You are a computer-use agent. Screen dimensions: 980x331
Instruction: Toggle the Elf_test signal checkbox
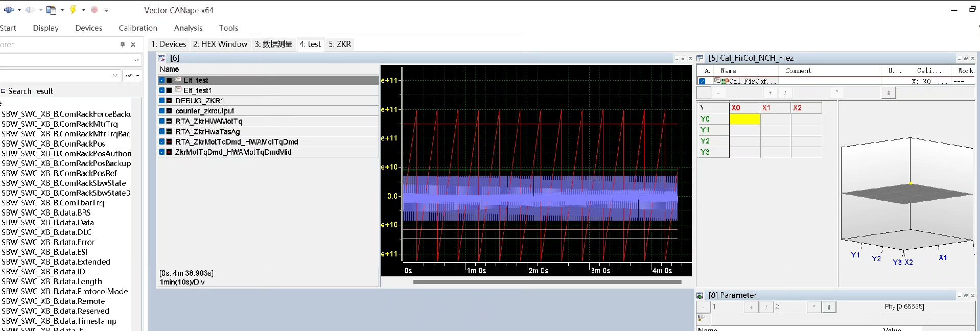(161, 80)
